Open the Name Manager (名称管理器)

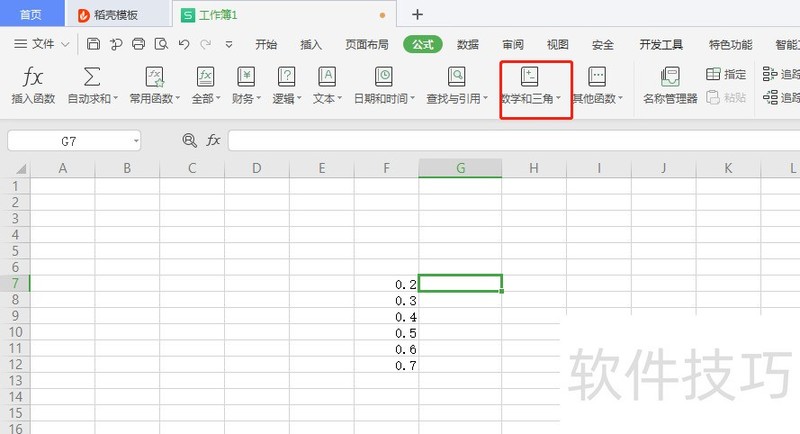[670, 86]
